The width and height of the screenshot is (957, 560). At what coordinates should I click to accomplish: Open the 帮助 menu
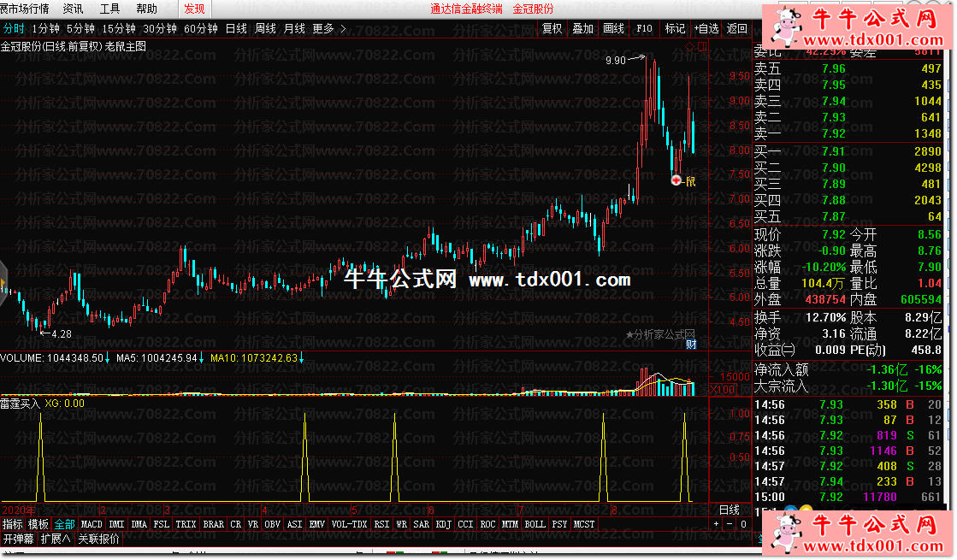pyautogui.click(x=146, y=9)
